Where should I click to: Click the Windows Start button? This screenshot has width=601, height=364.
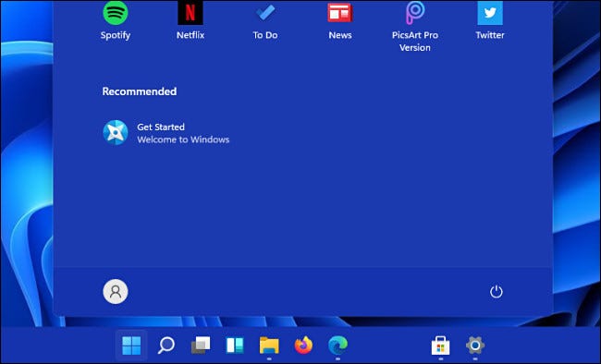pos(131,346)
